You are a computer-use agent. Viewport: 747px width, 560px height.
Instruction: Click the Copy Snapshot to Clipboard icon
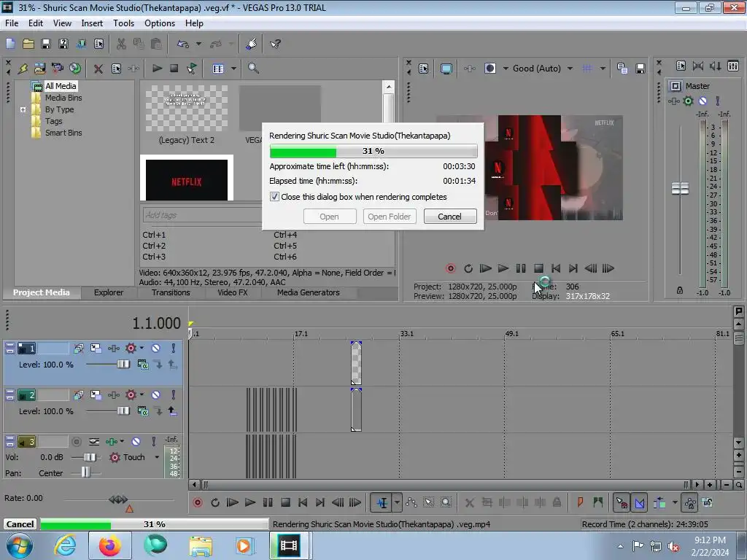coord(622,69)
